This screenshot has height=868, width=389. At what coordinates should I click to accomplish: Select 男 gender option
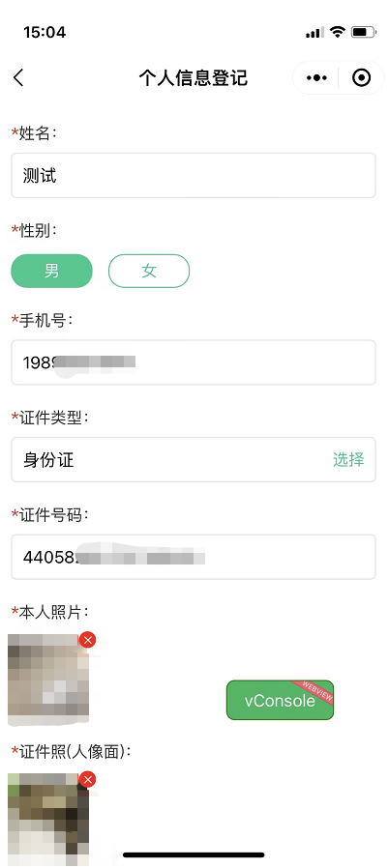click(x=51, y=272)
